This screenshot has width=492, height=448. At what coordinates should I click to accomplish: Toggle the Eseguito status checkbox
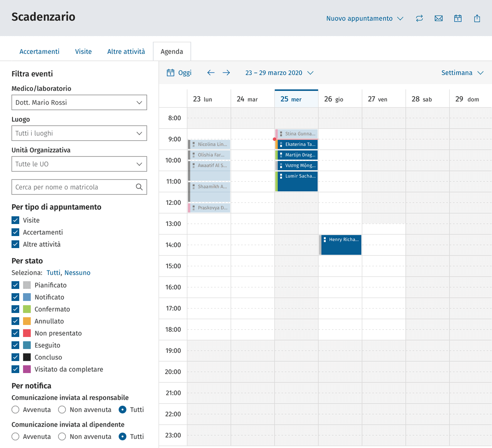15,345
